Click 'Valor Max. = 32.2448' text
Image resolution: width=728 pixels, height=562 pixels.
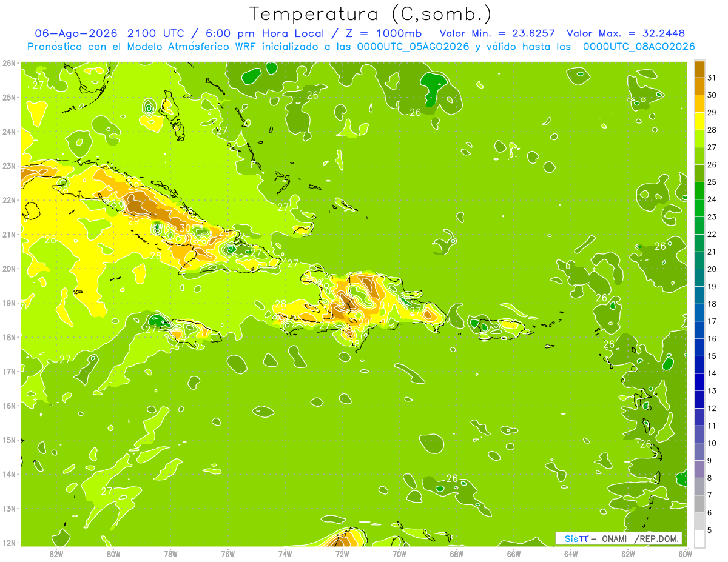pos(627,33)
